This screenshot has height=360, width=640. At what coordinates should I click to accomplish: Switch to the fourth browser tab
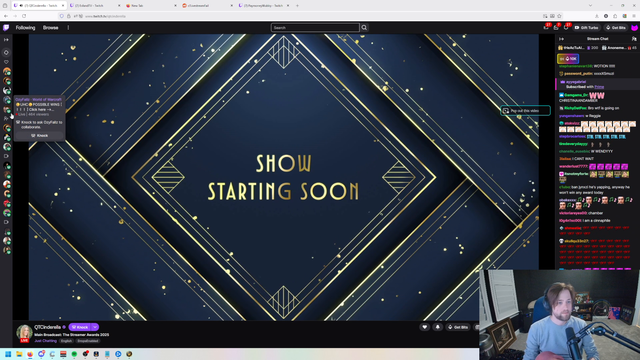206,6
